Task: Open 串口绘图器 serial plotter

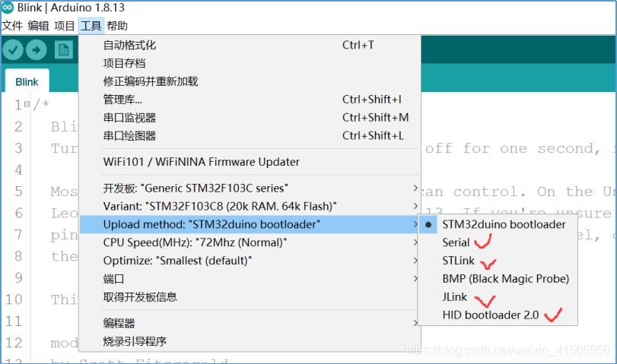Action: [x=250, y=135]
